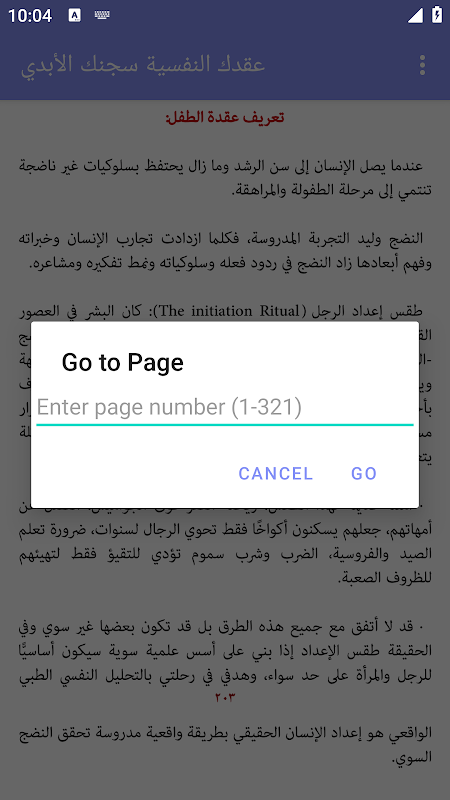This screenshot has height=800, width=450.
Task: Tap the paragraph beginning الواقعي هو إعداد
Action: coord(225,745)
